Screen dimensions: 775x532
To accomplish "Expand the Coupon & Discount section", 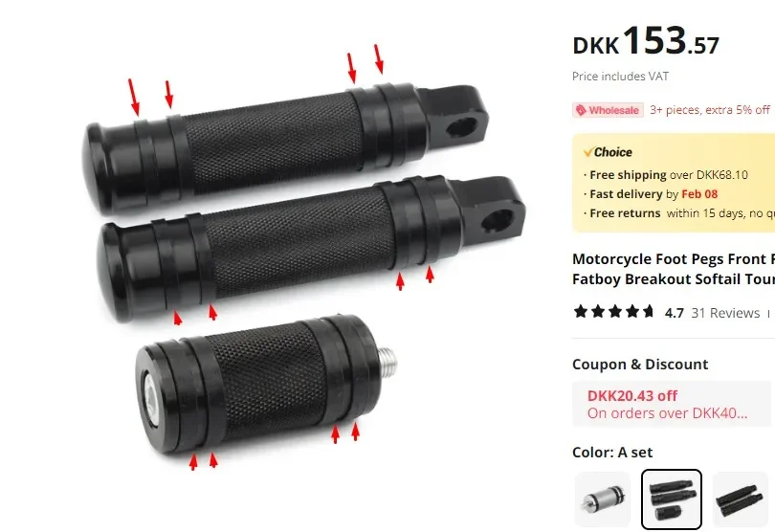I will (x=640, y=365).
